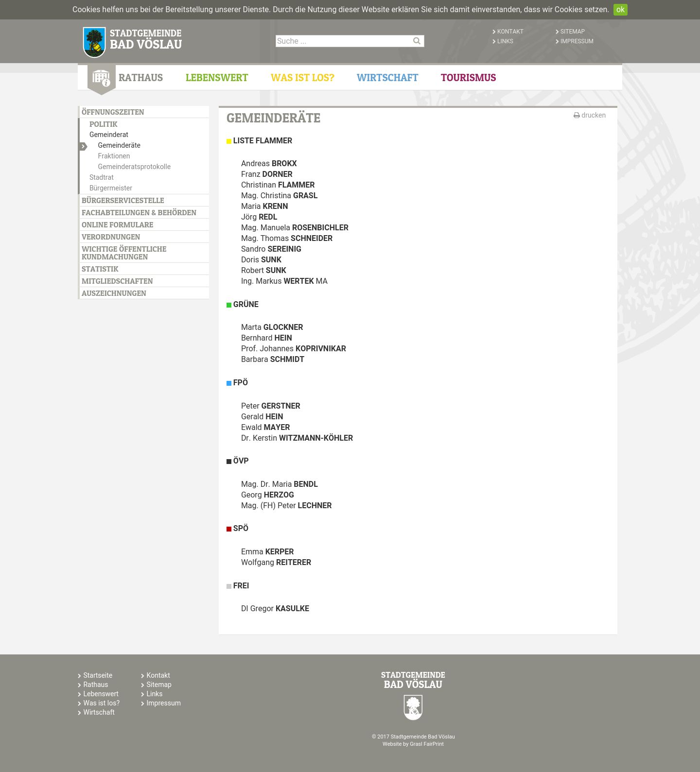Click name Prof. Johannes KOPRIVNIKAR

point(294,349)
